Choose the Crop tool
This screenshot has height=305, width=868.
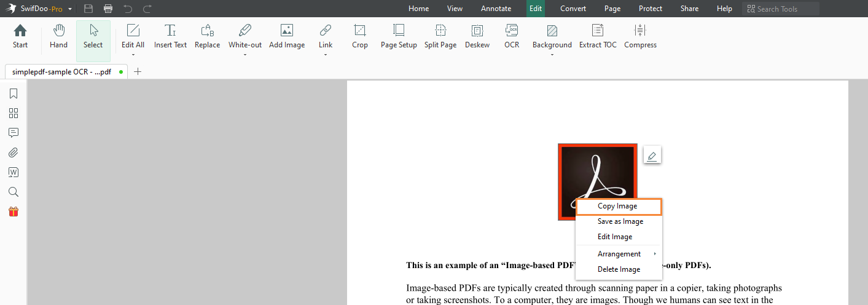360,36
